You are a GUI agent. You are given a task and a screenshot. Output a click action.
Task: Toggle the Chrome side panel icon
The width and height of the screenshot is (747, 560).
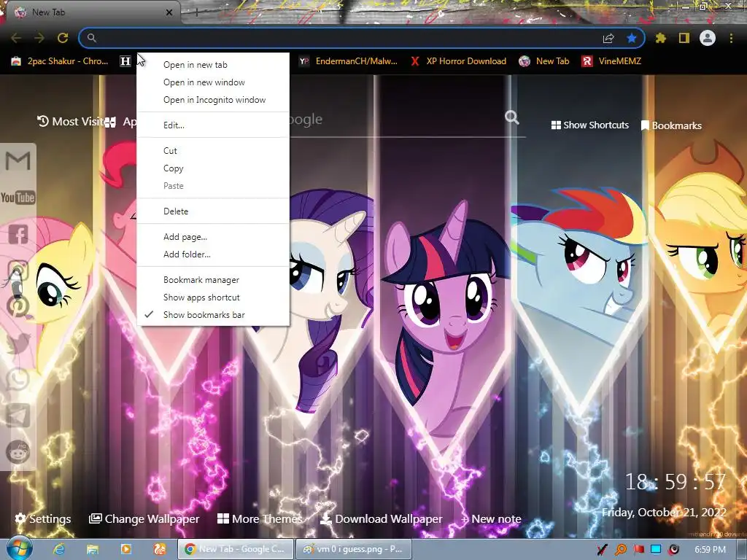click(684, 38)
